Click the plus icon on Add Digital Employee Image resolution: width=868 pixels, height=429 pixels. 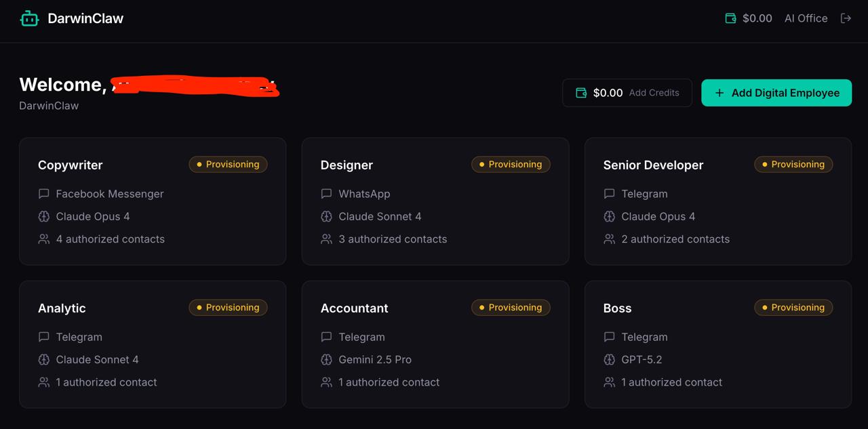(719, 93)
